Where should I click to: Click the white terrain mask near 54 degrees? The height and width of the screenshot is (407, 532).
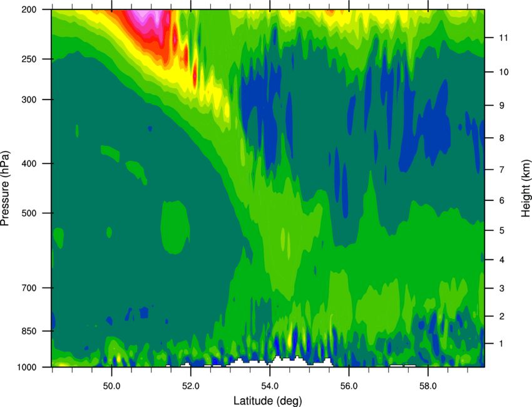279,362
